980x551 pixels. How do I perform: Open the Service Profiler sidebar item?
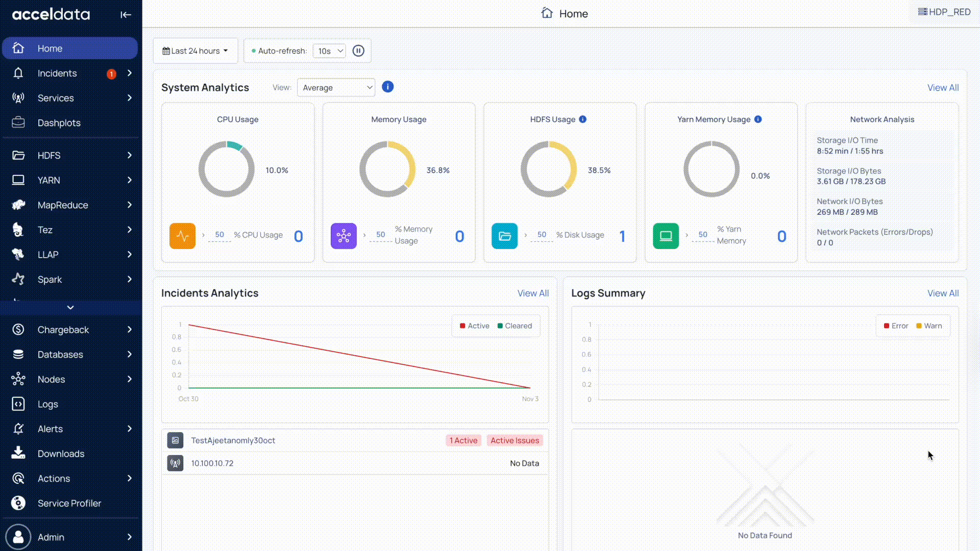click(69, 503)
